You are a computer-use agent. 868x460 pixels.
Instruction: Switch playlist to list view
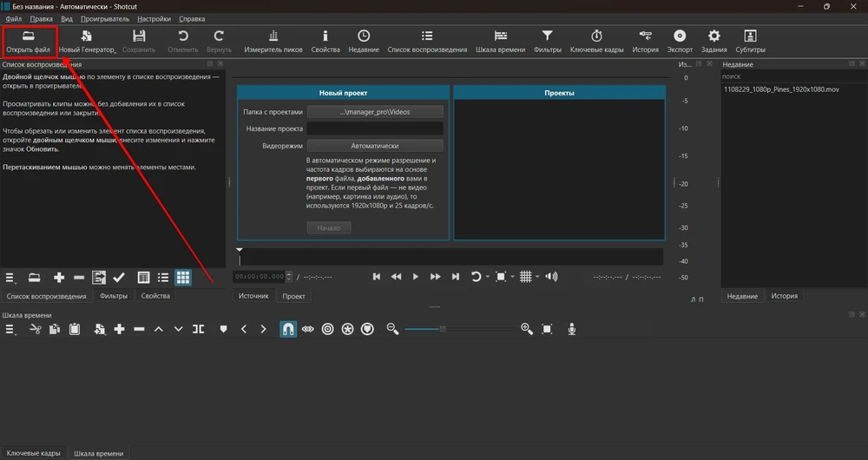pos(163,278)
